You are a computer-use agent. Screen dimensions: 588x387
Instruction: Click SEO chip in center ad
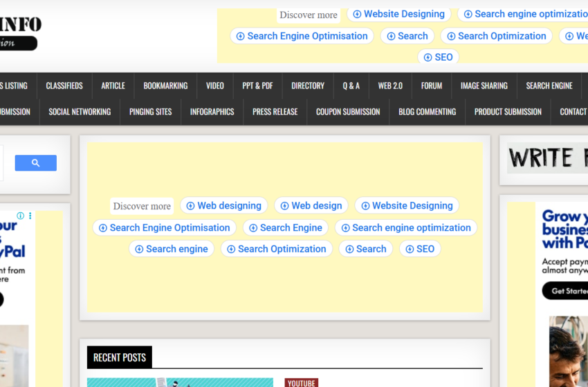point(420,249)
